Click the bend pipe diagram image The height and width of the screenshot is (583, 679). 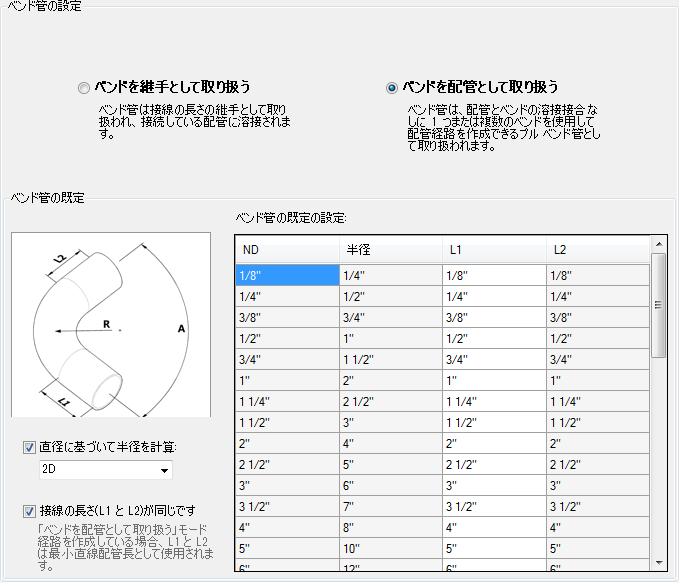tap(111, 324)
